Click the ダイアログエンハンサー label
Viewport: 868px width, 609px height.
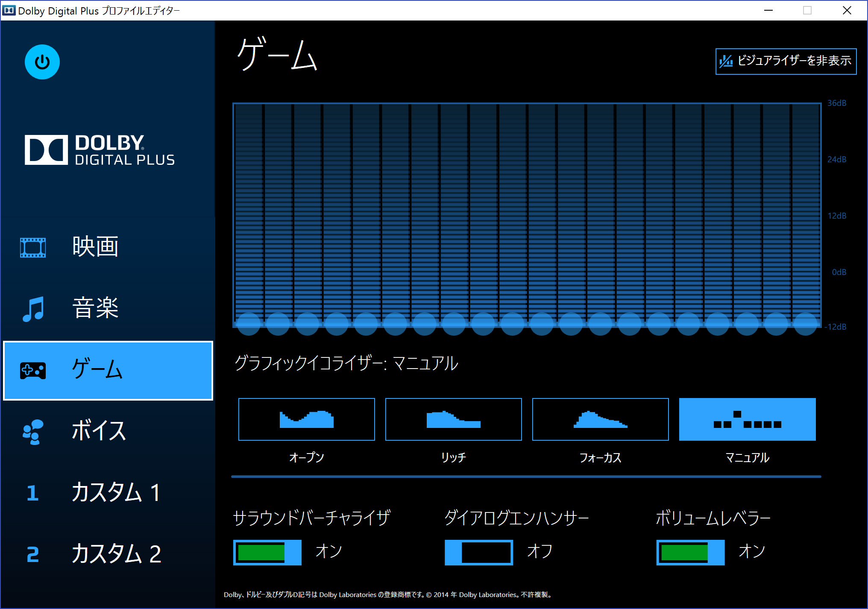point(516,518)
